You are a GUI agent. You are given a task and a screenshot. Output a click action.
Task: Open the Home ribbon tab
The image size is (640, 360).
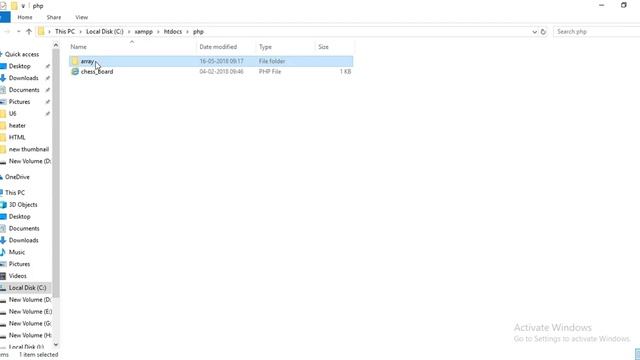pyautogui.click(x=25, y=17)
